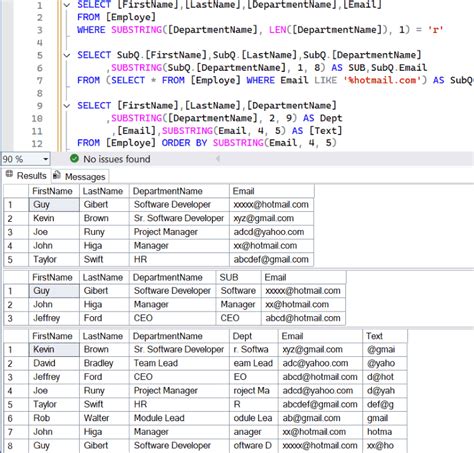Select the hotma cell in Text column
Viewport: 474px width, 453px height.
(x=385, y=432)
